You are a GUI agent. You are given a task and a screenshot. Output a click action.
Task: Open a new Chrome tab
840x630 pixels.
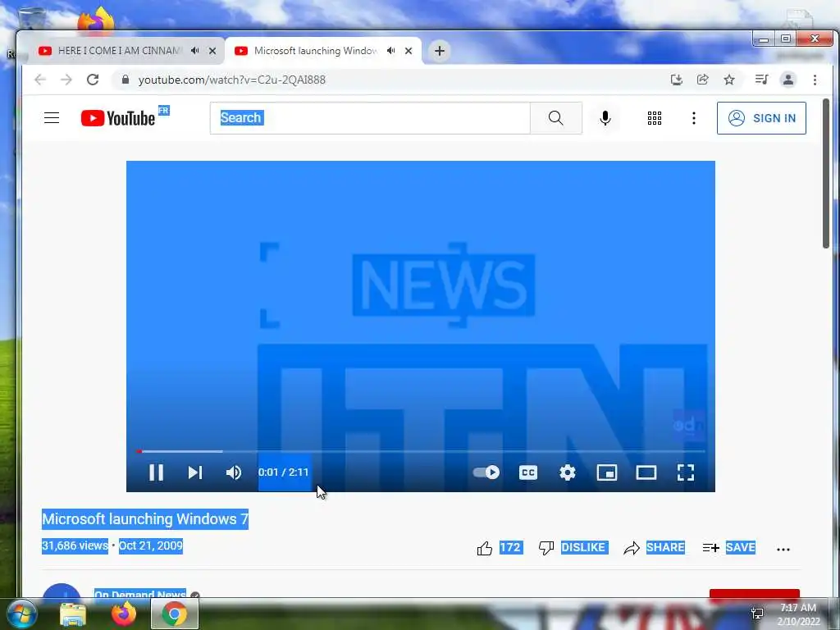tap(440, 51)
